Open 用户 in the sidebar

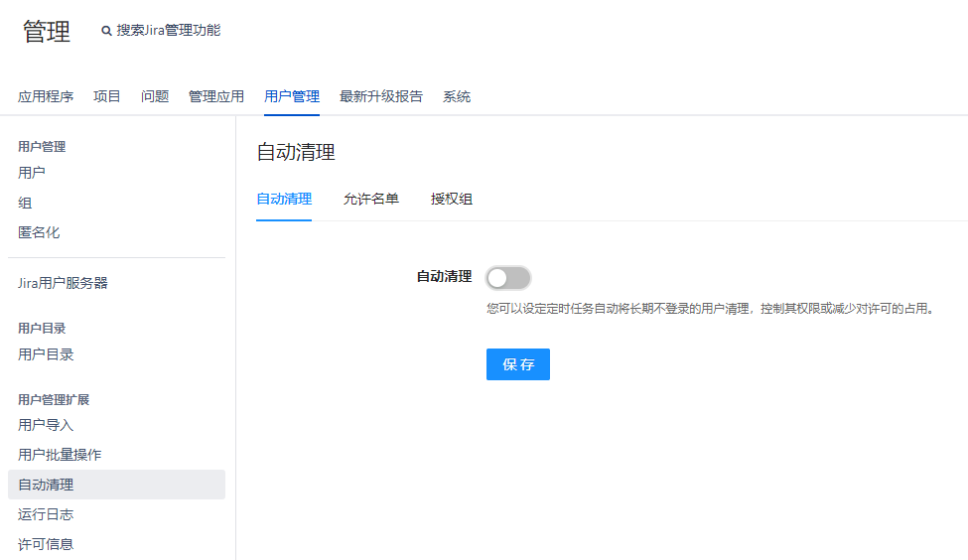[32, 173]
